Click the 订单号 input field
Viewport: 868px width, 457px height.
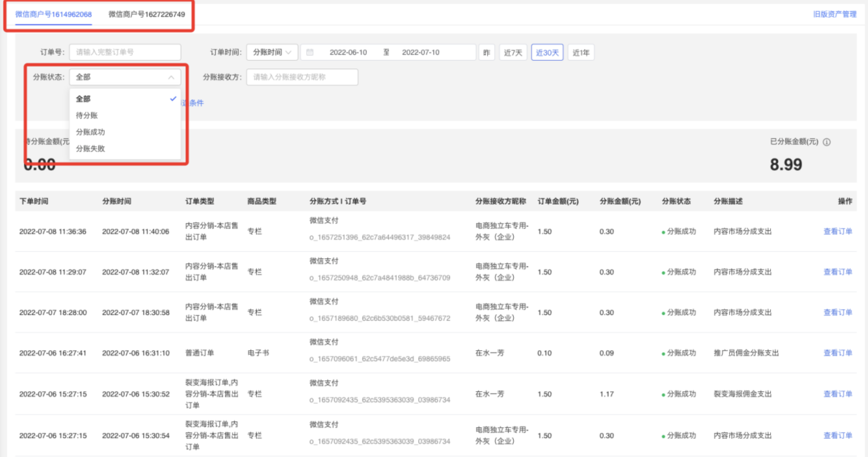coord(125,52)
